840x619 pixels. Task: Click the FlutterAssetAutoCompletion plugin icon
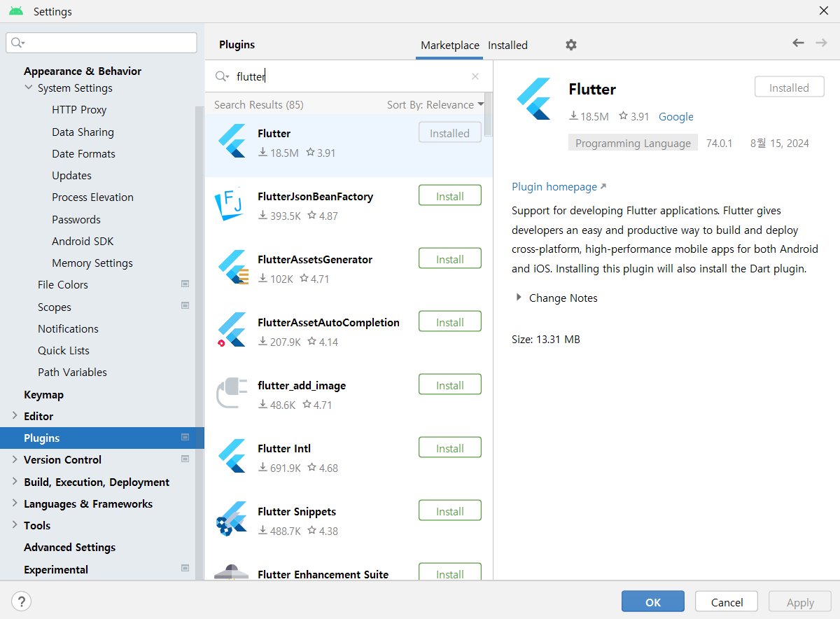coord(232,330)
